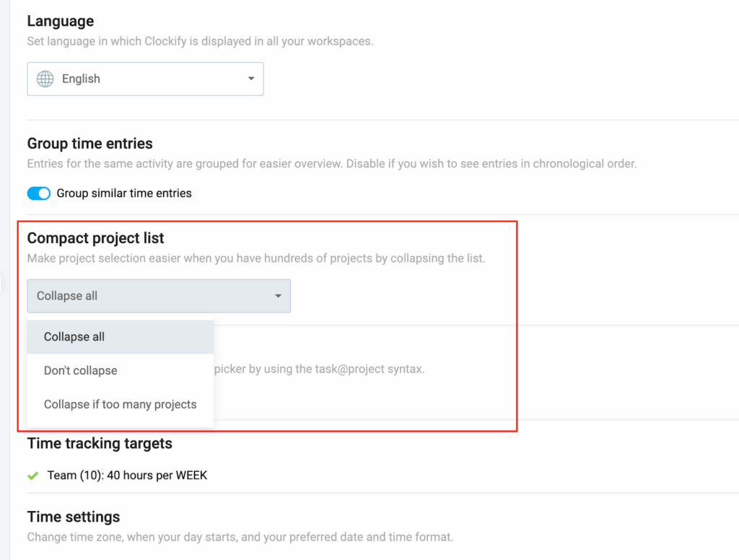Click the Group time entries heading
739x560 pixels.
click(x=90, y=144)
